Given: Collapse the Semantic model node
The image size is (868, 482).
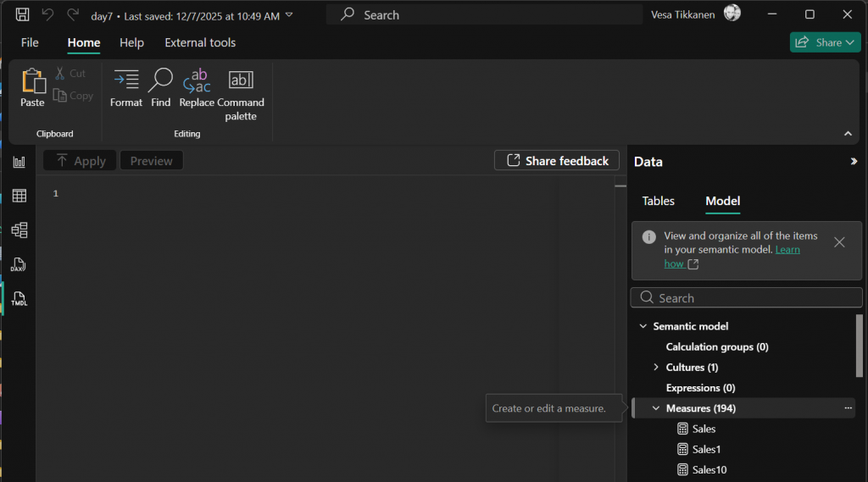Looking at the screenshot, I should point(643,326).
